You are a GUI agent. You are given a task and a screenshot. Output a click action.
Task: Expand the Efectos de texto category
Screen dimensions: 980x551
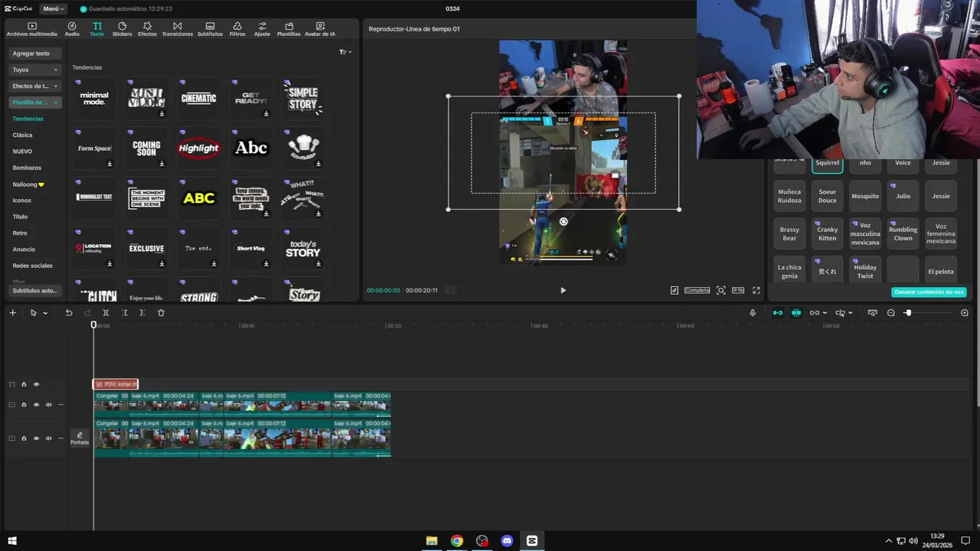point(35,86)
